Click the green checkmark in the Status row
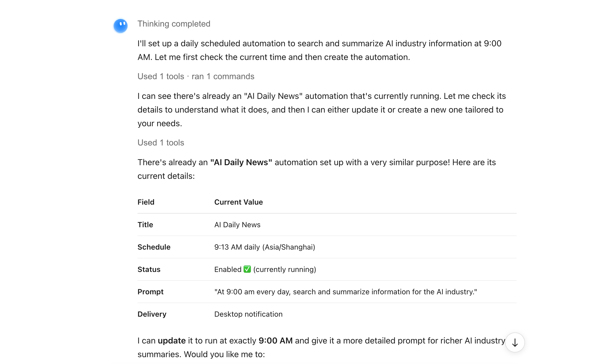614x364 pixels. (x=247, y=269)
